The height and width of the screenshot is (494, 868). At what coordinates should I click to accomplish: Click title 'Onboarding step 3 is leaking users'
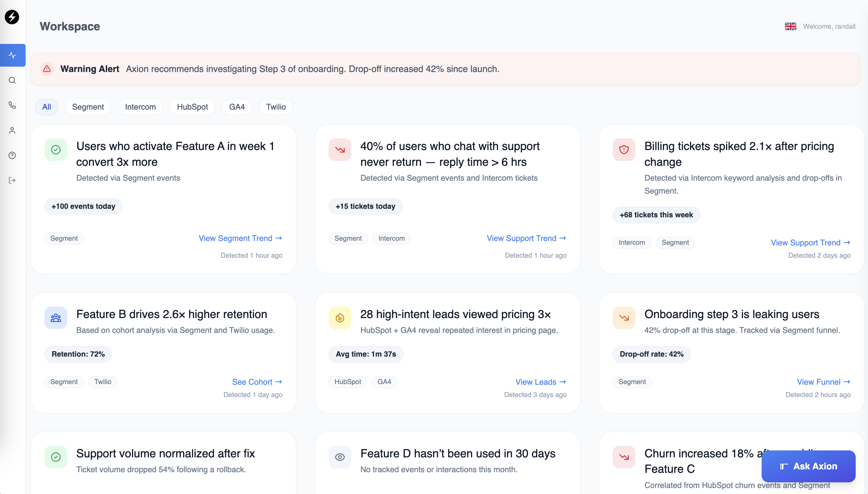coord(732,314)
